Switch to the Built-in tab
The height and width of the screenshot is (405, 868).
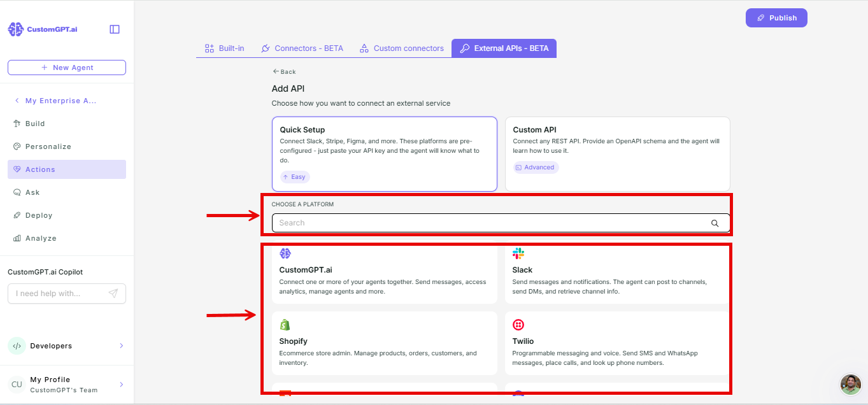pyautogui.click(x=224, y=48)
